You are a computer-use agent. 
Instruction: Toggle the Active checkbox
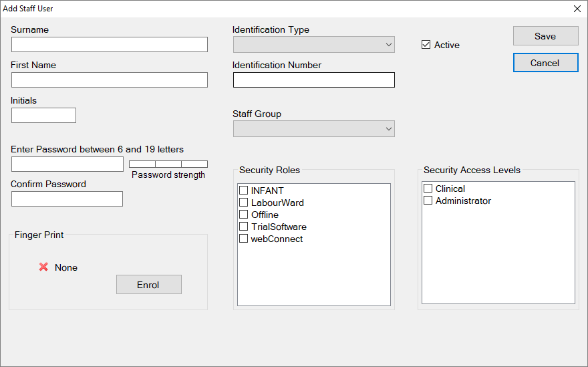coord(426,45)
